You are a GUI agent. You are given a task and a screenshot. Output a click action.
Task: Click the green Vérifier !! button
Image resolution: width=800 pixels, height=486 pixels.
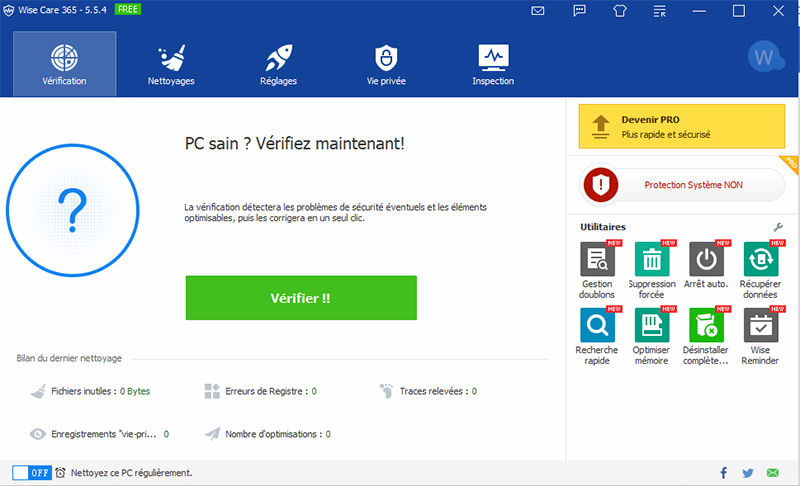tap(301, 298)
